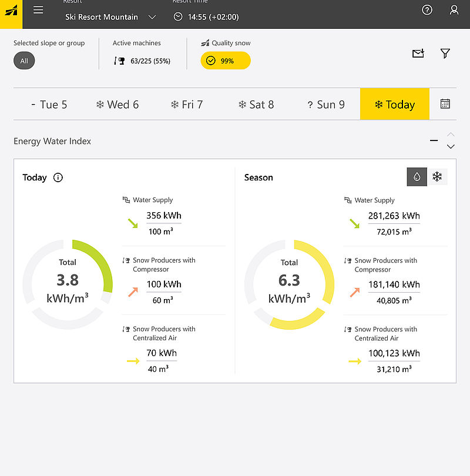Collapse the Energy Water Index panel
Image resolution: width=470 pixels, height=476 pixels.
pos(434,140)
